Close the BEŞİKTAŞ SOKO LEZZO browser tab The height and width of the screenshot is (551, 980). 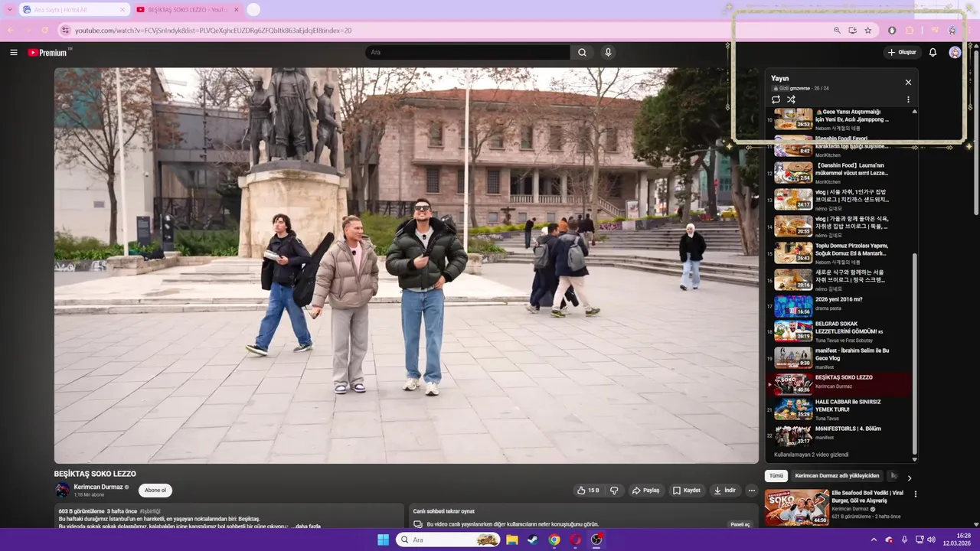pyautogui.click(x=236, y=10)
